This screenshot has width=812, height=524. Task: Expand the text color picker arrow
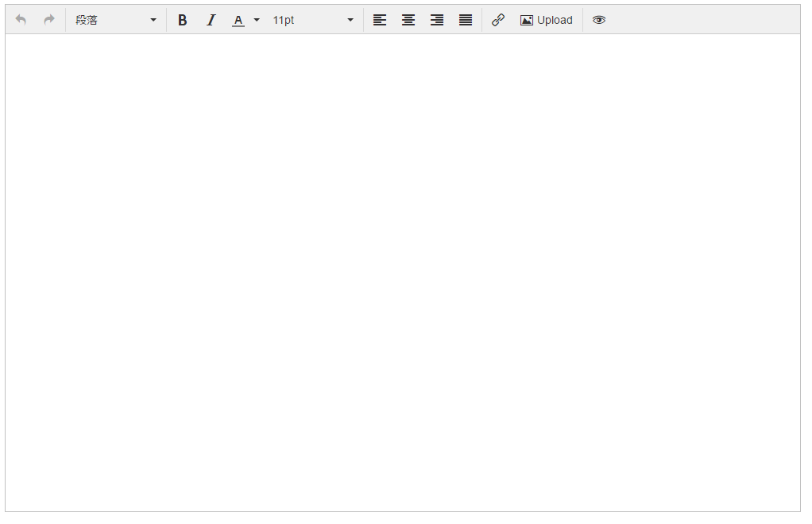257,20
